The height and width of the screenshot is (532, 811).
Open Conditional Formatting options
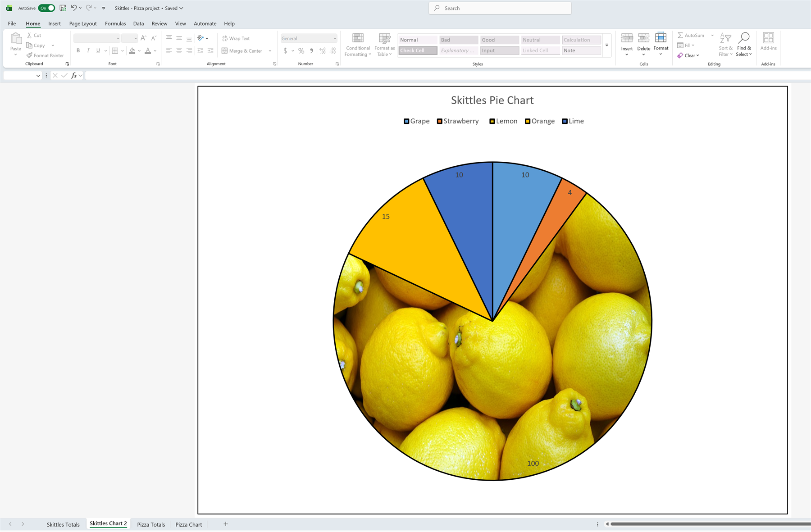[357, 44]
